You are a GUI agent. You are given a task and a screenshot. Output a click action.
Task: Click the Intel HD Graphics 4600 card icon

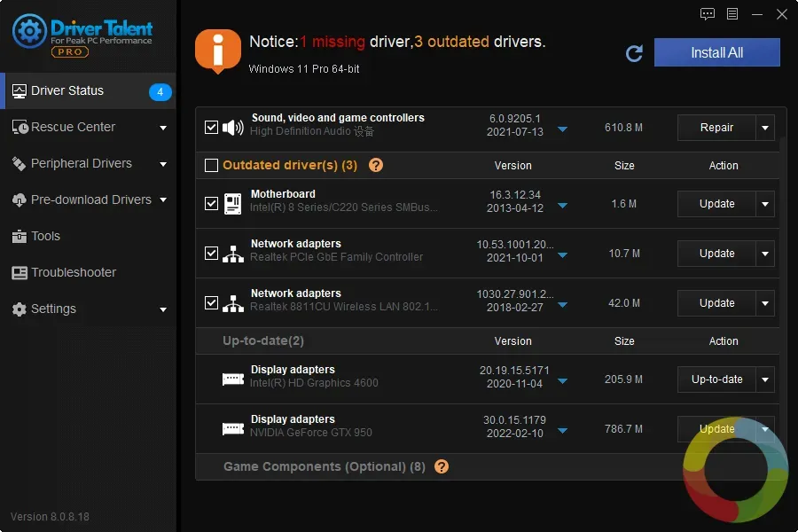coord(233,379)
